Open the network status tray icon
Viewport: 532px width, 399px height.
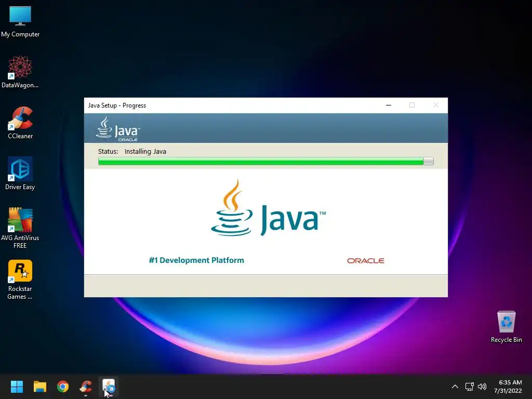(469, 387)
